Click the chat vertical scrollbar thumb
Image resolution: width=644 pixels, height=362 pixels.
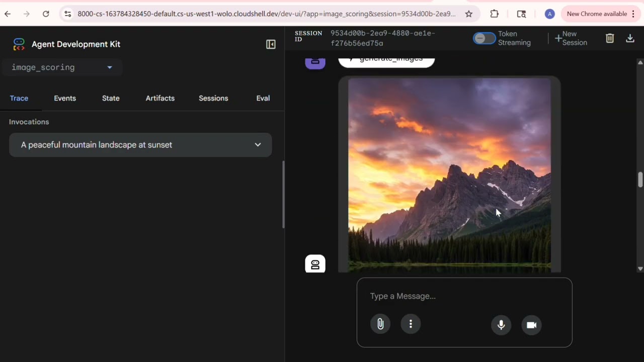click(x=640, y=180)
